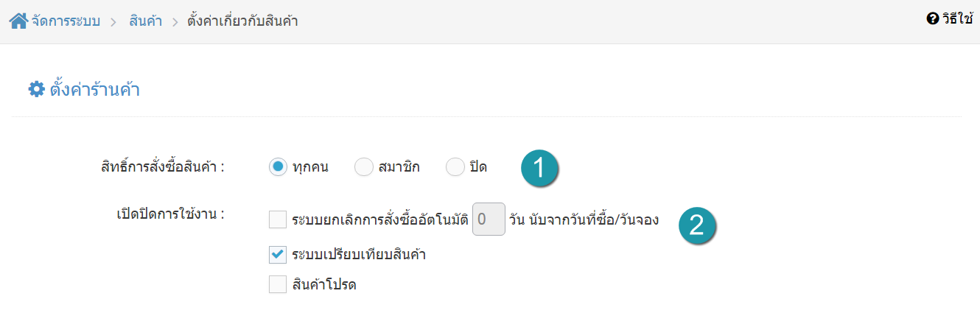Click the question mark help icon

point(932,19)
